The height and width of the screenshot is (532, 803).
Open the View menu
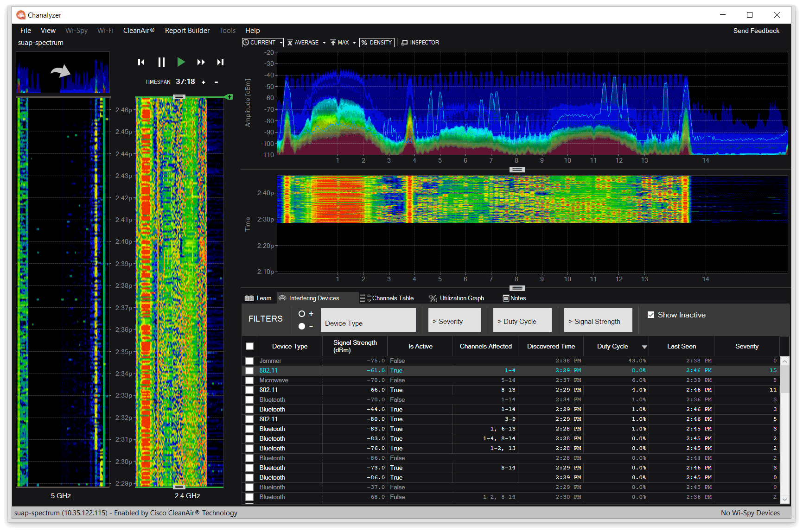click(48, 31)
